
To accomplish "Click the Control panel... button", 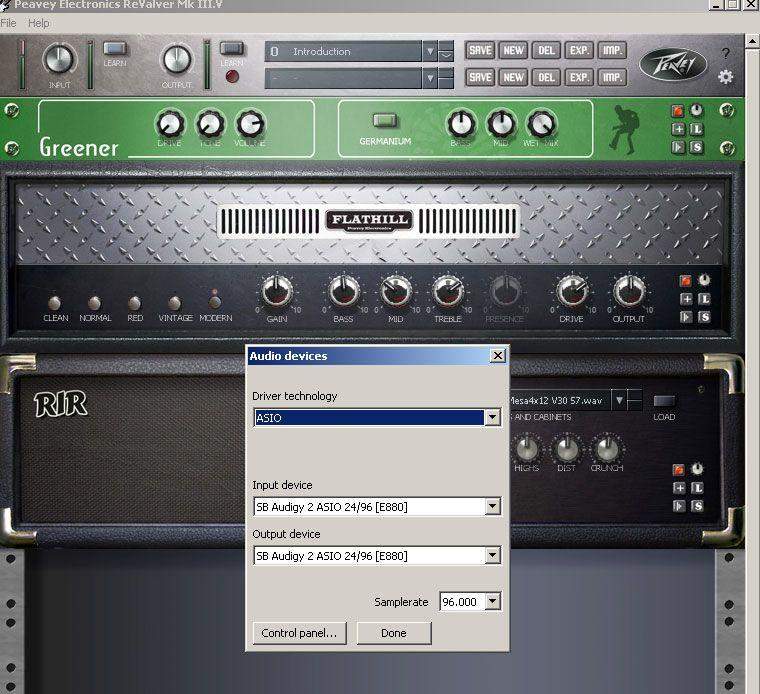I will pyautogui.click(x=300, y=633).
